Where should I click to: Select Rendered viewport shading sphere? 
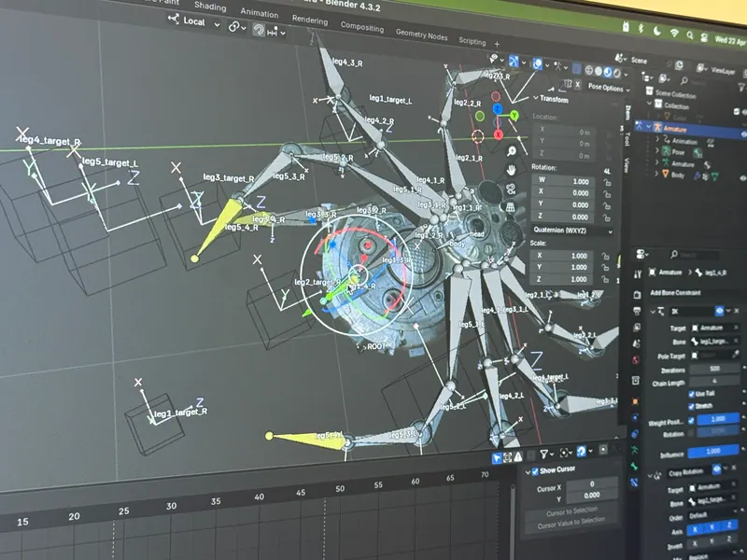click(x=617, y=73)
